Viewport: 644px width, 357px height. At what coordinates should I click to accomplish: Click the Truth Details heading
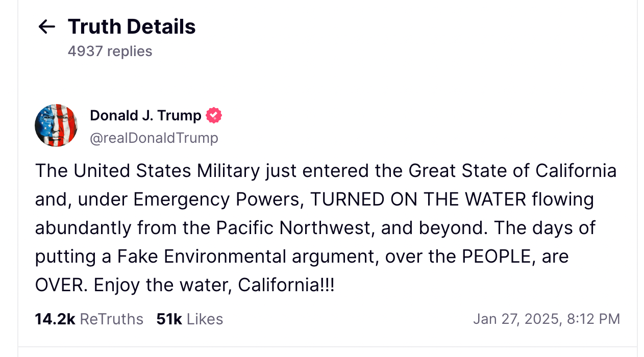point(132,27)
